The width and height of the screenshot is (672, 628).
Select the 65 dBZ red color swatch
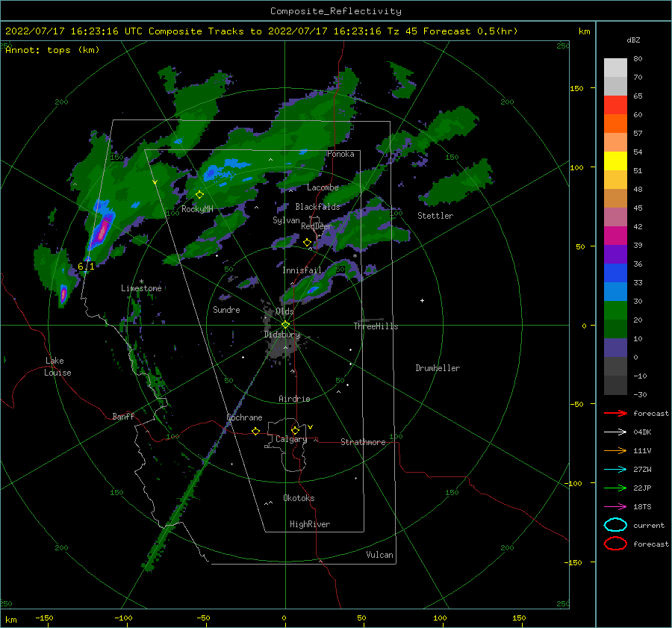[x=615, y=105]
